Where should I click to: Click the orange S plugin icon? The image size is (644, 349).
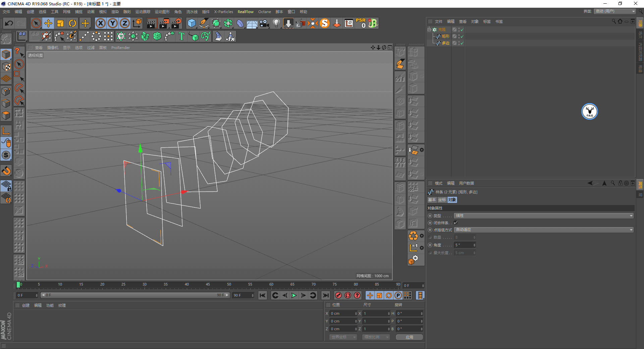click(x=324, y=23)
